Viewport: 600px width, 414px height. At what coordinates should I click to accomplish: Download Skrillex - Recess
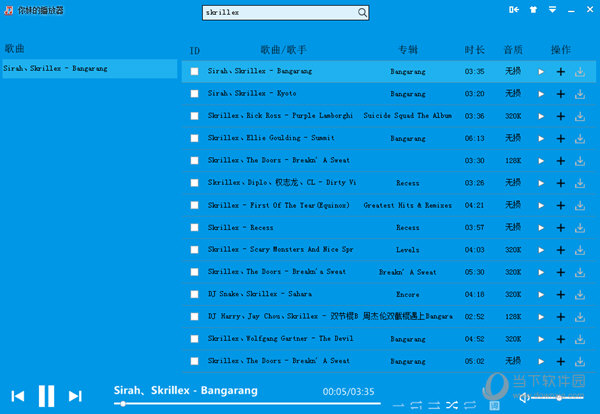[580, 228]
